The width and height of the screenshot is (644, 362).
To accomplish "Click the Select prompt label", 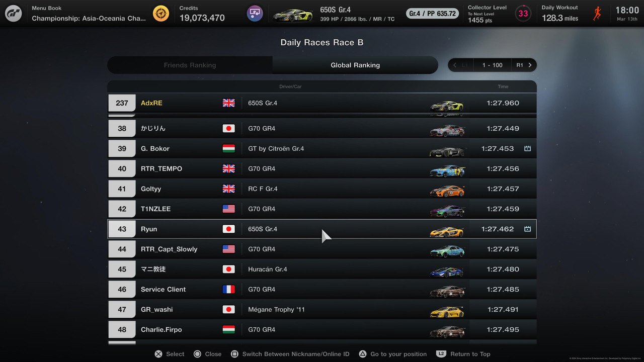I will (175, 354).
